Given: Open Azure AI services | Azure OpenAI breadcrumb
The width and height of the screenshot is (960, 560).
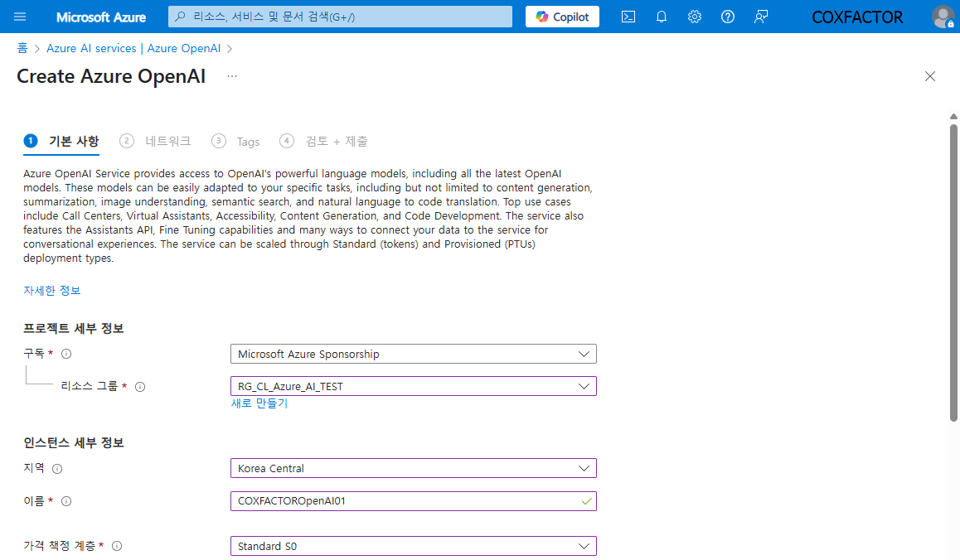Looking at the screenshot, I should click(x=133, y=48).
